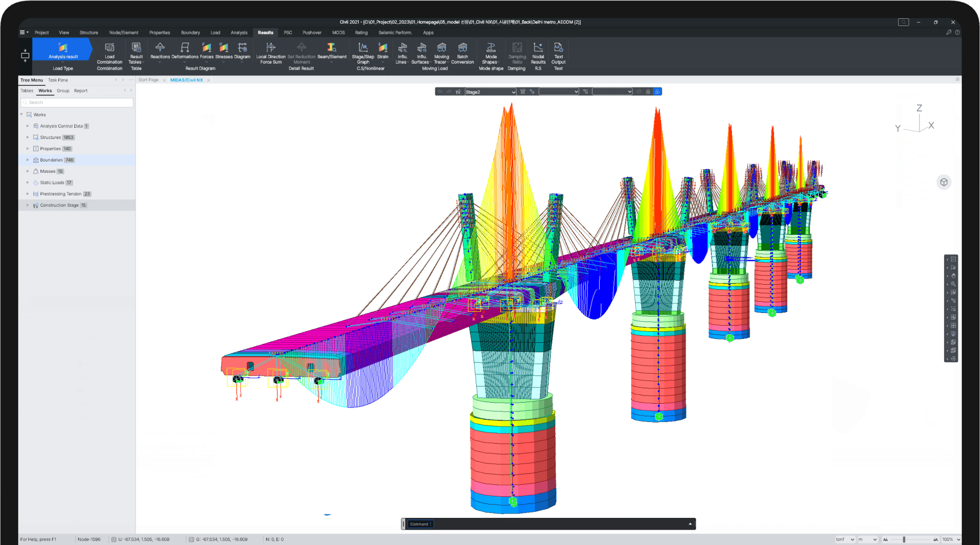The height and width of the screenshot is (545, 980).
Task: Open the Task Pane tab
Action: 58,80
